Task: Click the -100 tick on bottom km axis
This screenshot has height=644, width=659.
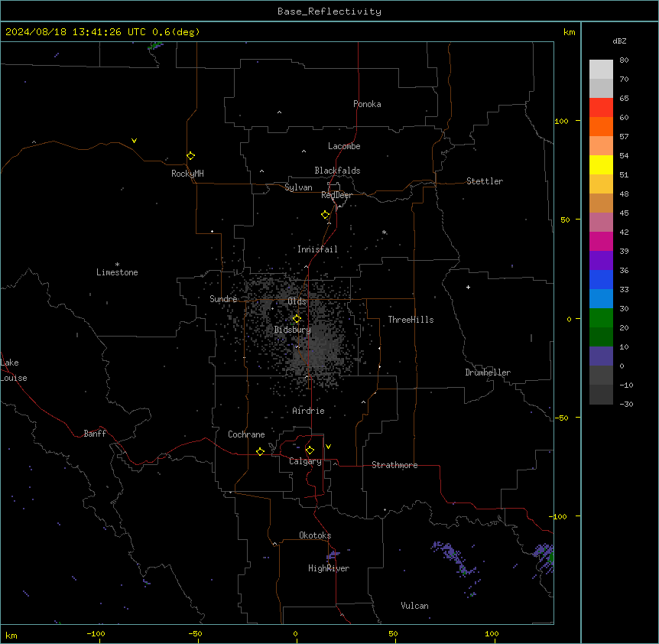Action: click(96, 634)
